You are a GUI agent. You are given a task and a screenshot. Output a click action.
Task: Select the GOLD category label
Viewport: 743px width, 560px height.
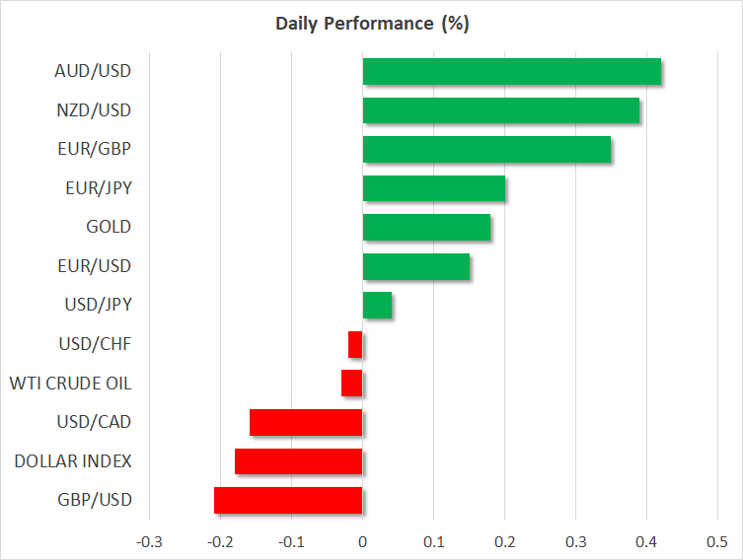[x=109, y=228]
